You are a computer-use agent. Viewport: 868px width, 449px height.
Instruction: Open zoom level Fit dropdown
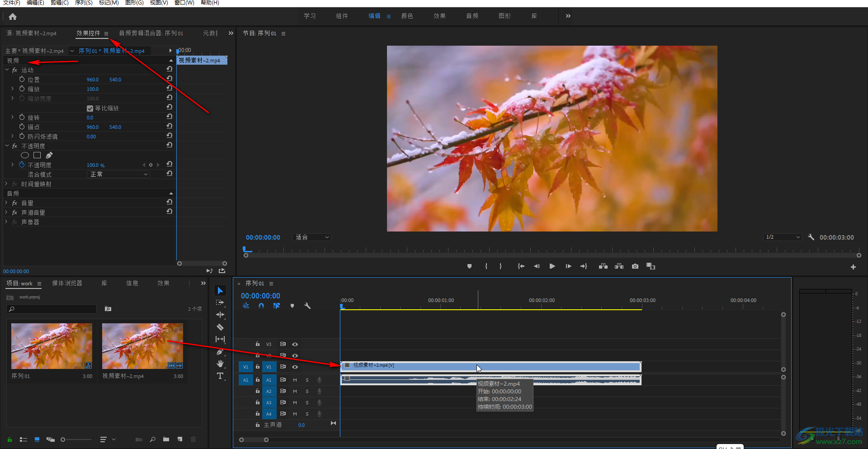tap(312, 237)
